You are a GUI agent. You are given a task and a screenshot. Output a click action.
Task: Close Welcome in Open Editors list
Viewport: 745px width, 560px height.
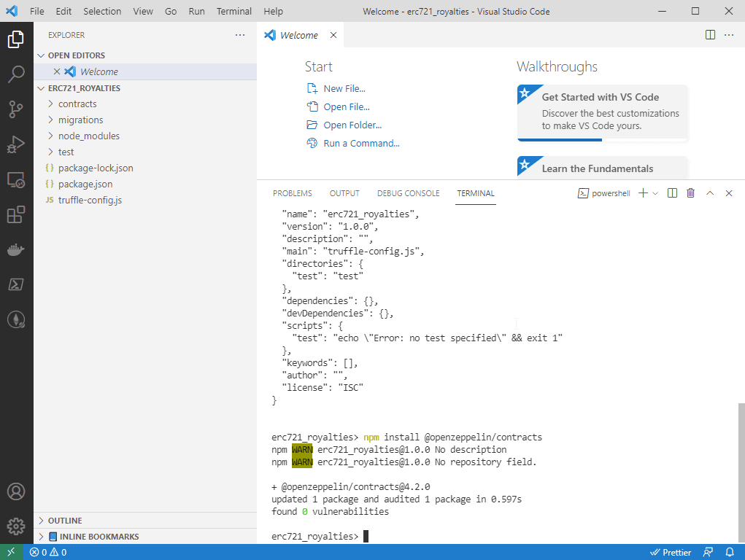(x=56, y=71)
